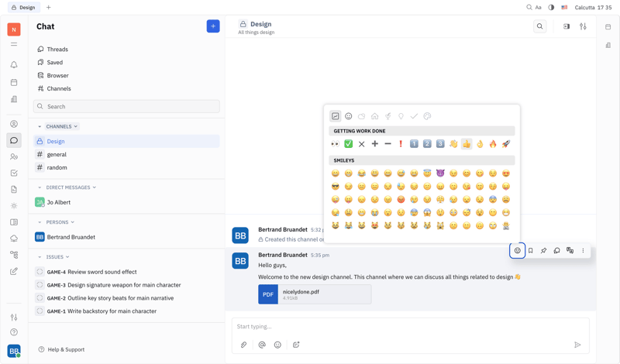
Task: Save message with bookmark icon
Action: [x=531, y=251]
